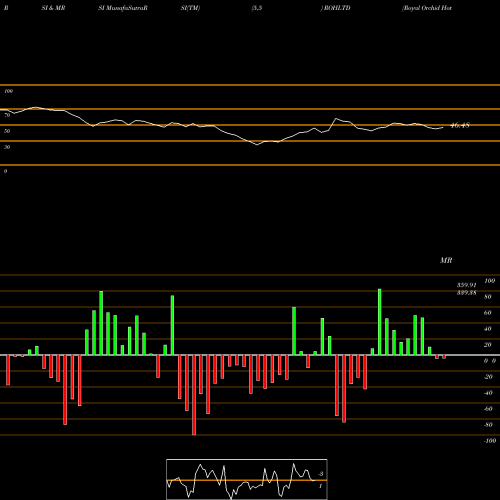Click the 20 label on MRSI axis

[488, 345]
